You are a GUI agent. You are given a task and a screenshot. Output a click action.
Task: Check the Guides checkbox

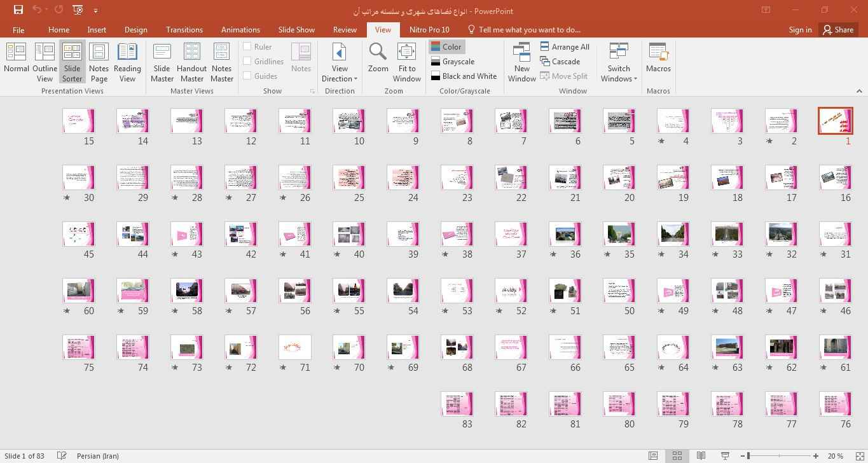(247, 76)
